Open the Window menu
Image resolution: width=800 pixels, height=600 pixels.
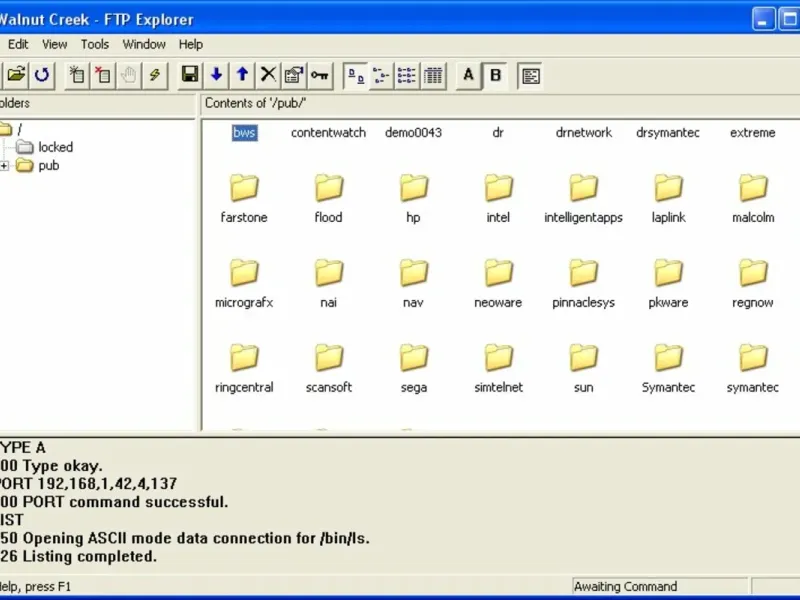coord(144,44)
